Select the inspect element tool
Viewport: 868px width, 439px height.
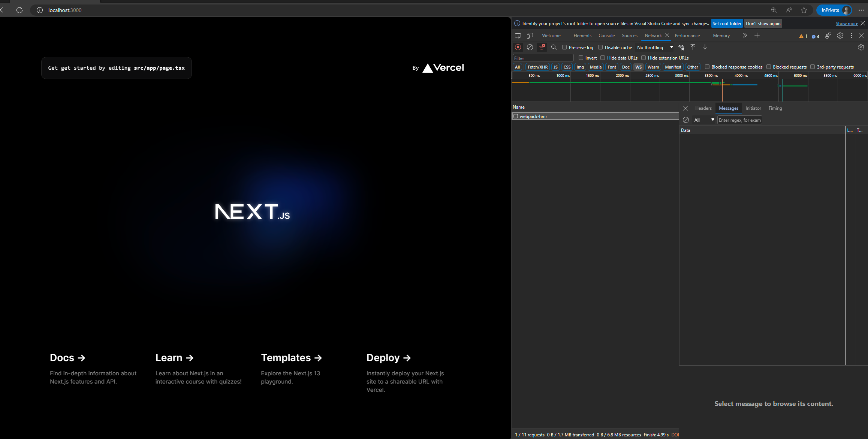(518, 36)
